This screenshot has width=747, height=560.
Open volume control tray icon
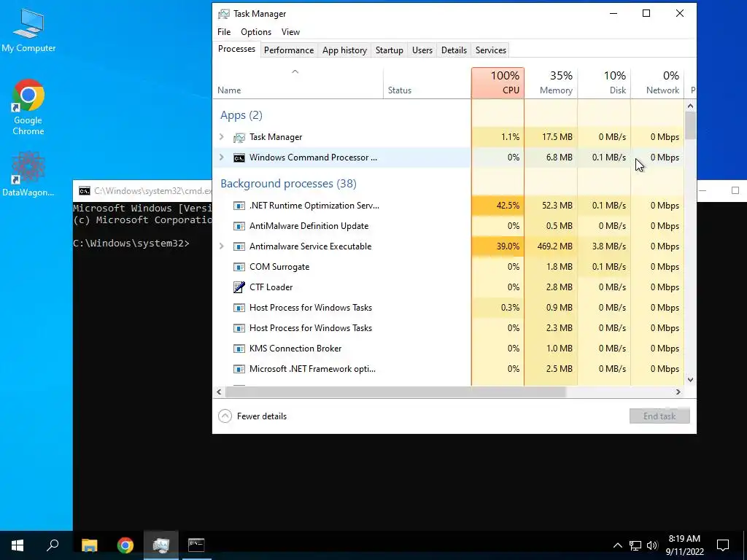[x=652, y=545]
